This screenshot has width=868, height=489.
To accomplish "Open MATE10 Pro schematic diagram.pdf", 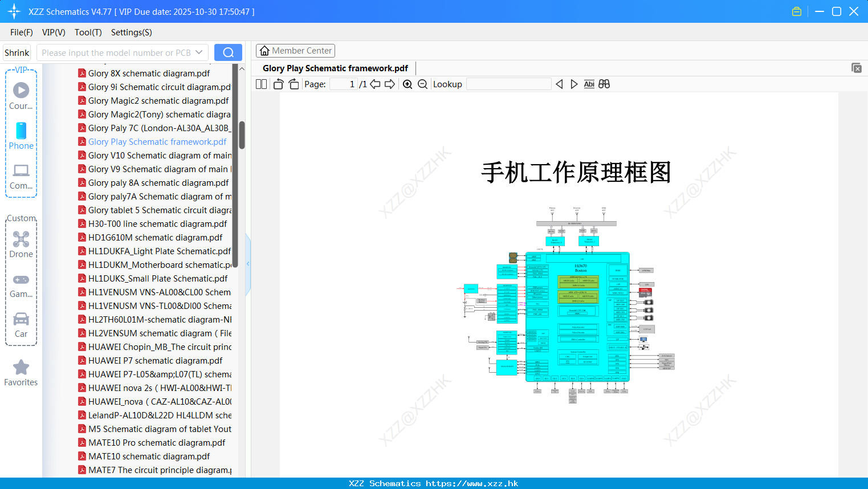I will (152, 443).
